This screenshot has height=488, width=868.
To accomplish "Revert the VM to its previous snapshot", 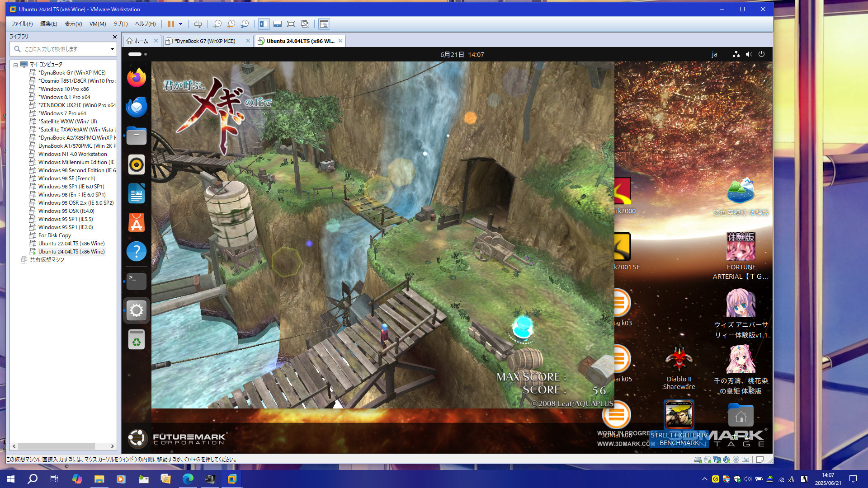I will point(231,24).
